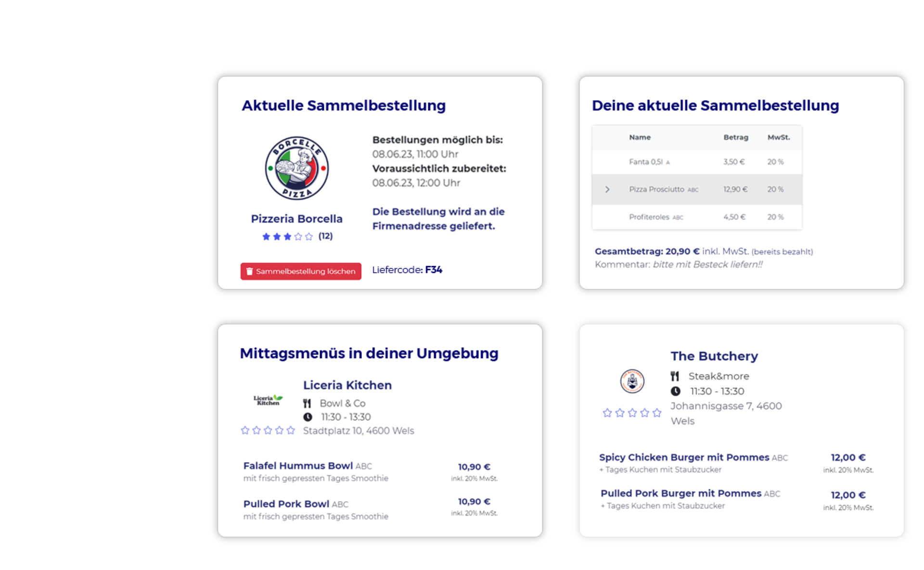Click the clock icon under The Butchery
Screen dimensions: 924x570
[676, 391]
